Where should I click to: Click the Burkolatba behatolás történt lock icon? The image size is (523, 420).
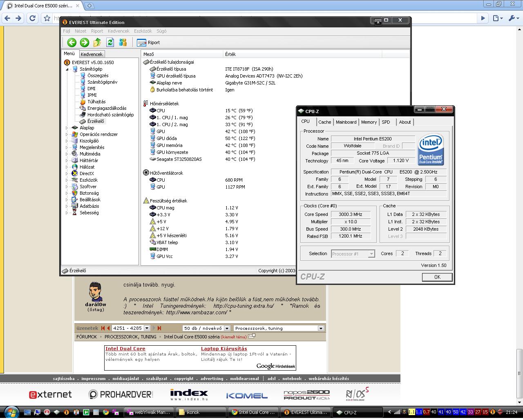click(152, 90)
